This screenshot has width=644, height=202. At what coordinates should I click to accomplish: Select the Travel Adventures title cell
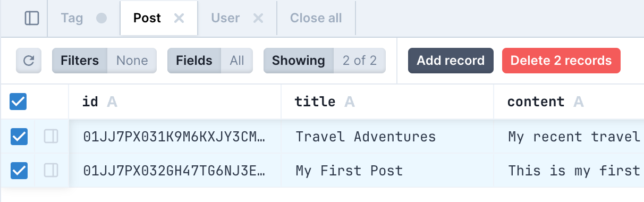387,137
